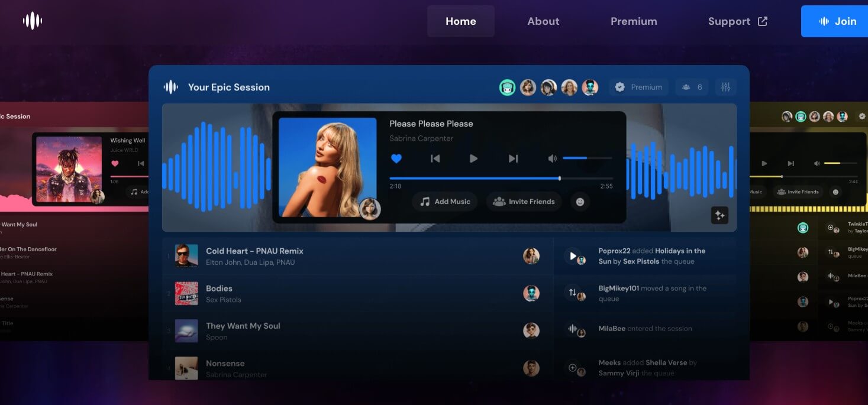Click the add icon beside Meeks activity

pyautogui.click(x=573, y=368)
